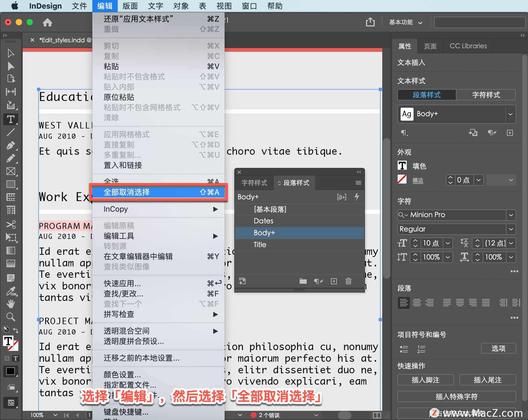Expand the Minion Pro font dropdown
Viewport: 528px width, 420px height.
511,215
